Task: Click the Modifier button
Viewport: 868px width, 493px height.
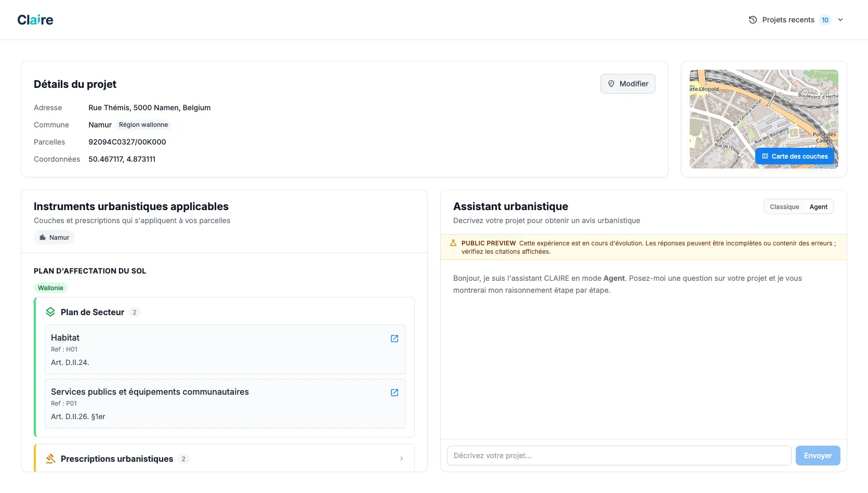Action: (627, 84)
